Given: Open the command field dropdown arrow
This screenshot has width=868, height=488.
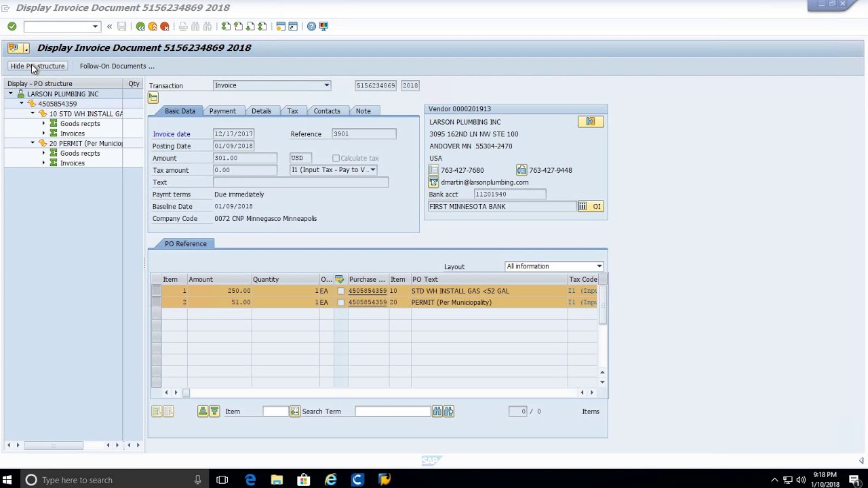Looking at the screenshot, I should (x=95, y=26).
